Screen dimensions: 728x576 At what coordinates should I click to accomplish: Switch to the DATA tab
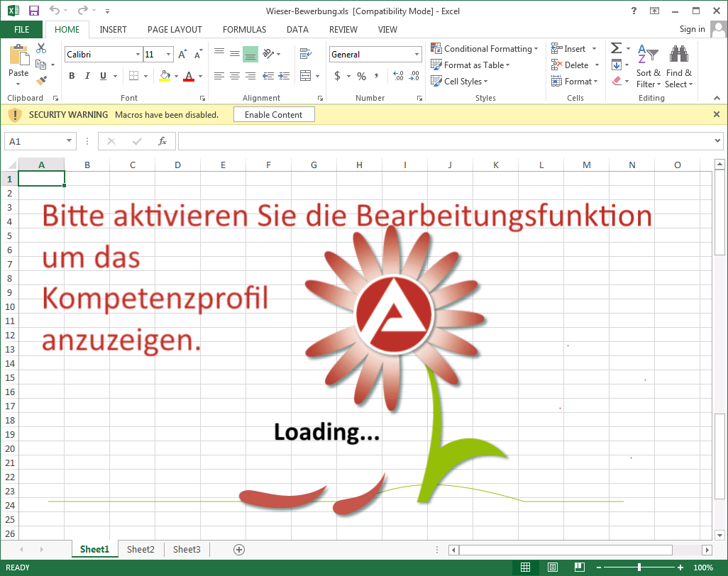297,29
